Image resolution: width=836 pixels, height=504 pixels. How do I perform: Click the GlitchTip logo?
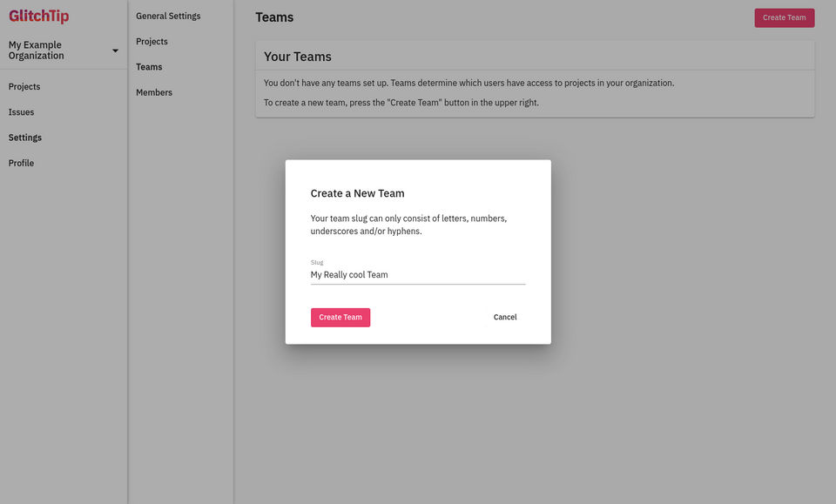39,16
